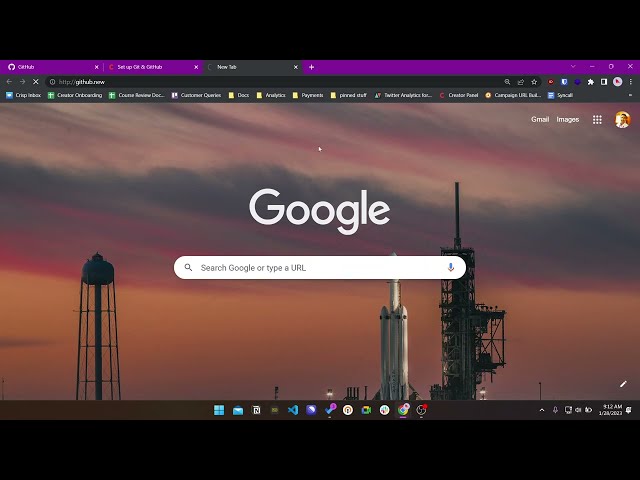This screenshot has height=480, width=640.
Task: Open the Chrome profile avatar in toolbar
Action: (x=618, y=82)
